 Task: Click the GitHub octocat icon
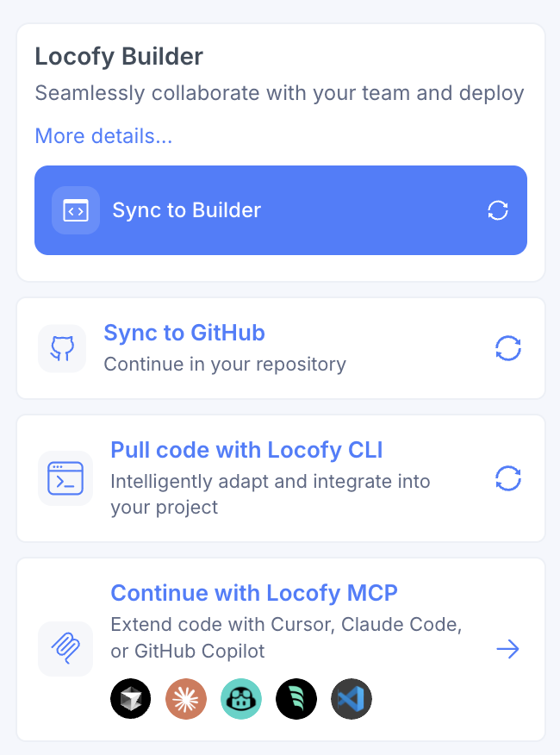pos(62,348)
